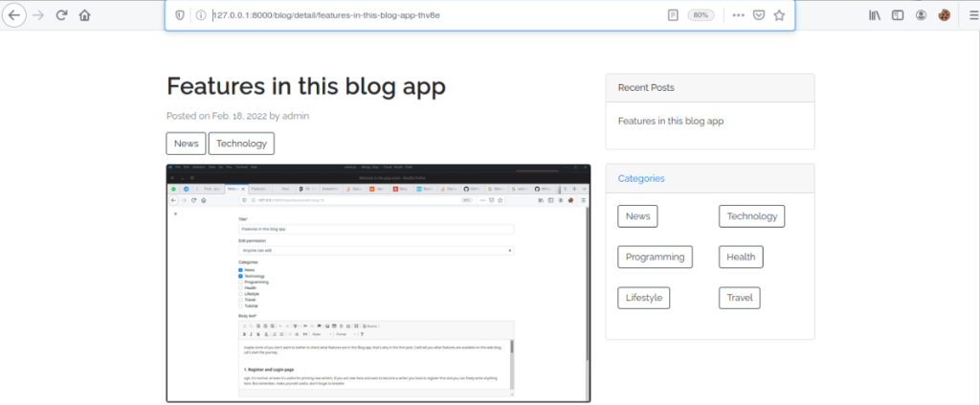The image size is (980, 405).
Task: Select Lifestyle category in sidebar
Action: pyautogui.click(x=644, y=298)
